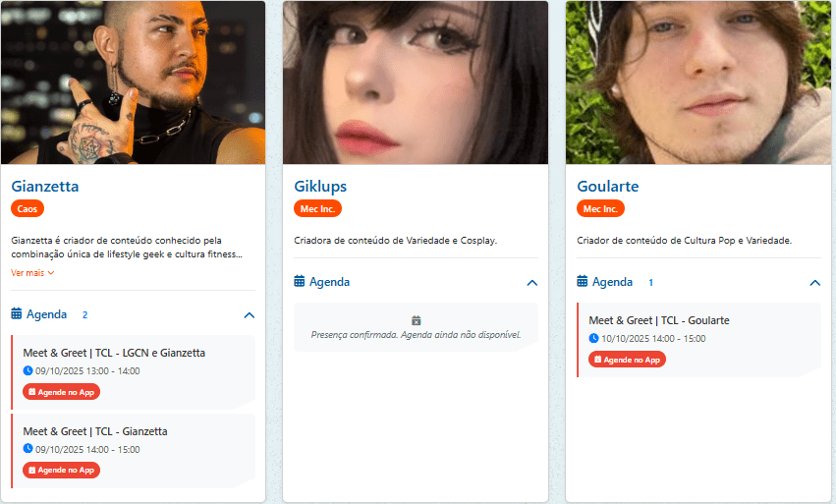Image resolution: width=836 pixels, height=504 pixels.
Task: Click the clock icon beside 09/10/2025 13:00 - 14:00
Action: coord(28,370)
